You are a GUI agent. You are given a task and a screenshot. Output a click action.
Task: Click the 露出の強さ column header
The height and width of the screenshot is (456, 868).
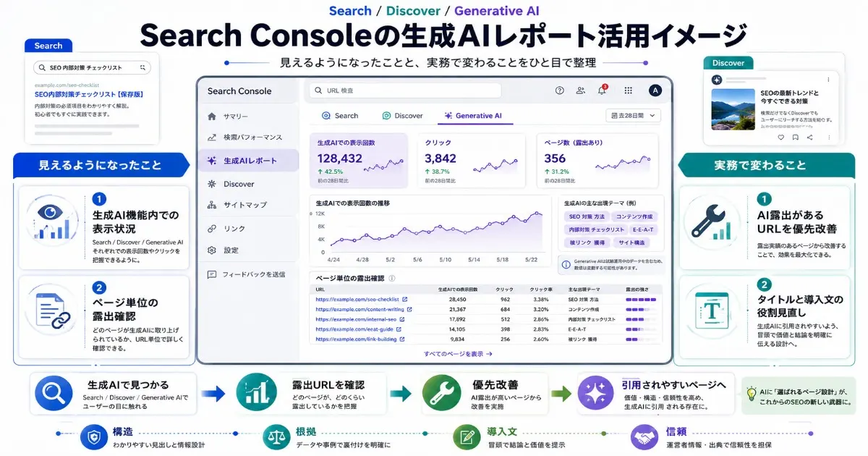click(637, 290)
